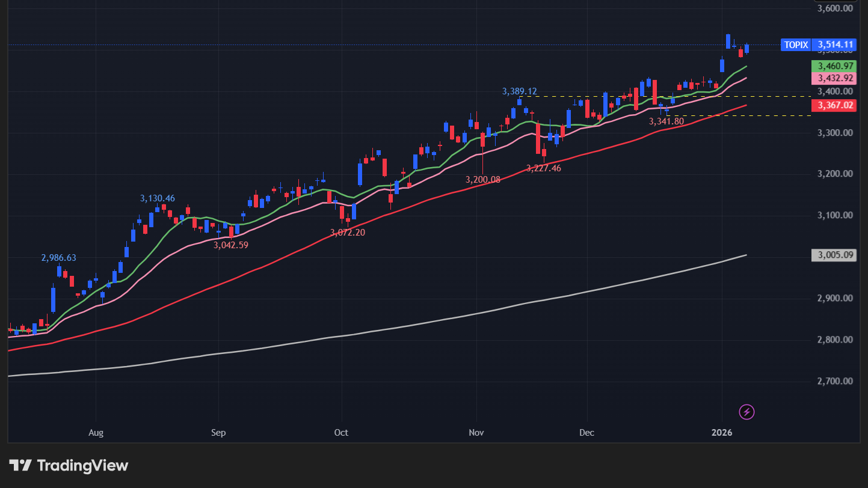Click the 3,042.59 low price annotation
Viewport: 868px width, 488px height.
pyautogui.click(x=231, y=245)
